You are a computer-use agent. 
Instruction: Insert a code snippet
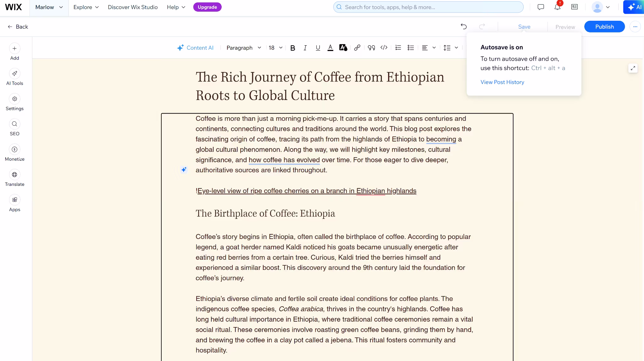tap(384, 48)
